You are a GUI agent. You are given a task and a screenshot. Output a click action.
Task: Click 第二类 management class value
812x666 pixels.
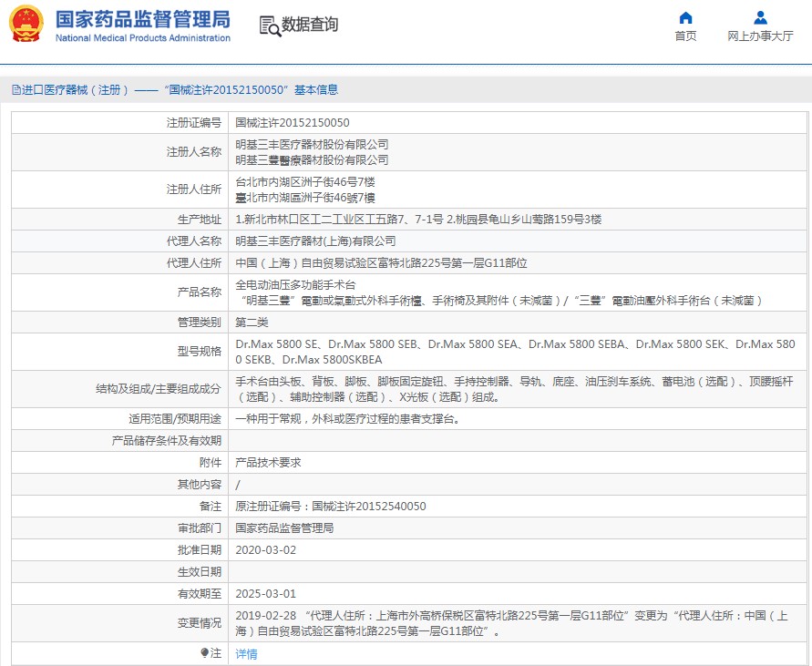click(252, 323)
